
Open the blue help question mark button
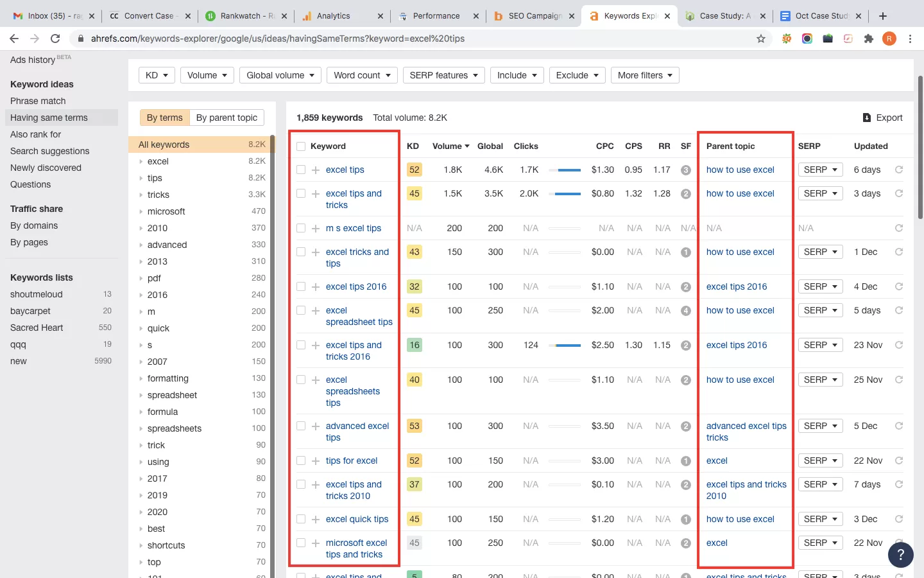click(900, 555)
